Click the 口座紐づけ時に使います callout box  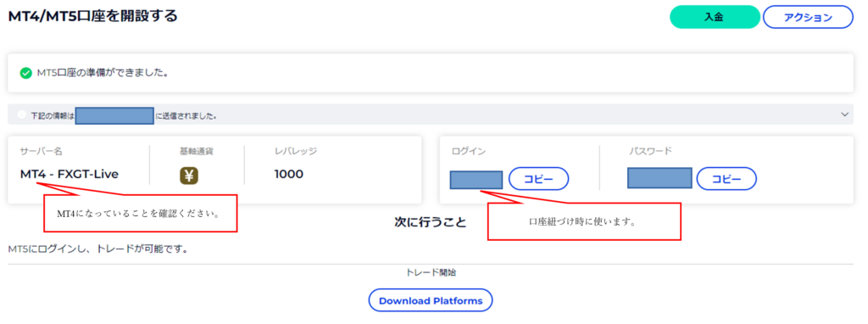pyautogui.click(x=584, y=221)
